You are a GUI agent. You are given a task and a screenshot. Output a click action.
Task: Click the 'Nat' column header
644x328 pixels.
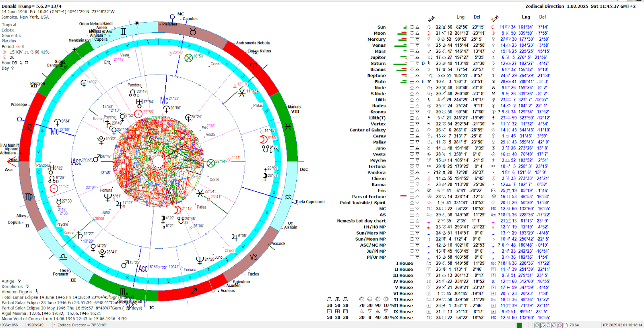pos(431,19)
